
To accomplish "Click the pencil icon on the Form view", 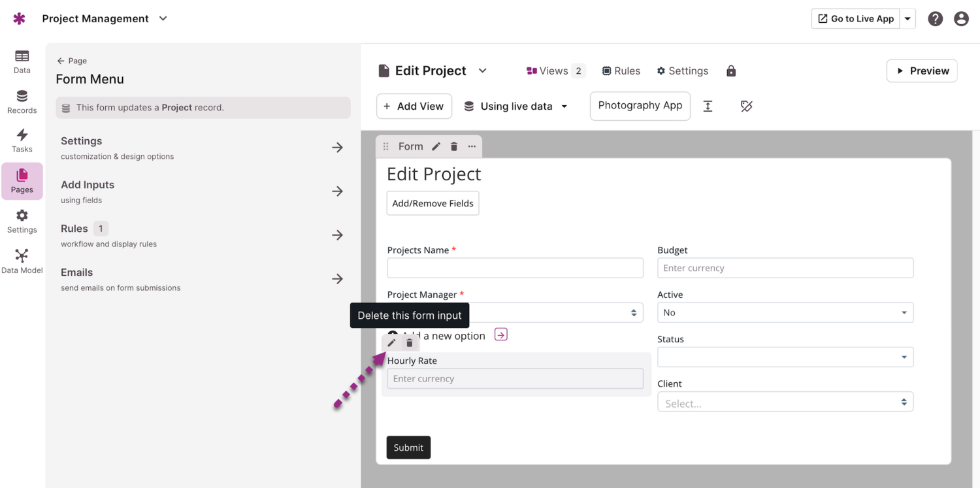I will click(435, 146).
